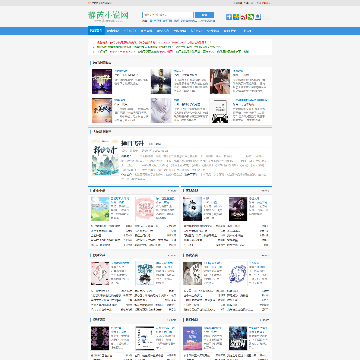Click the green site logo in header
The image size is (360, 360).
pyautogui.click(x=108, y=15)
